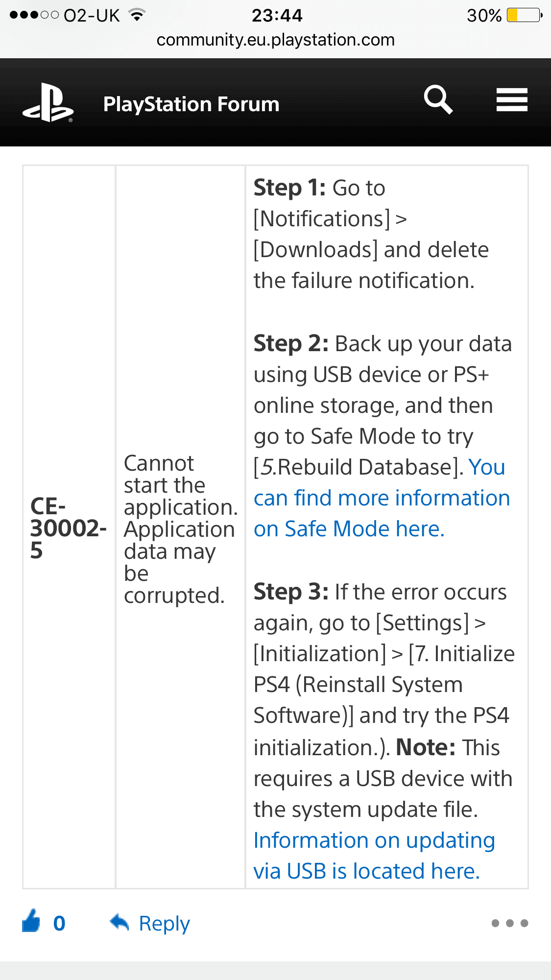Click the PlayStation Forum title
The height and width of the screenshot is (980, 551).
191,104
